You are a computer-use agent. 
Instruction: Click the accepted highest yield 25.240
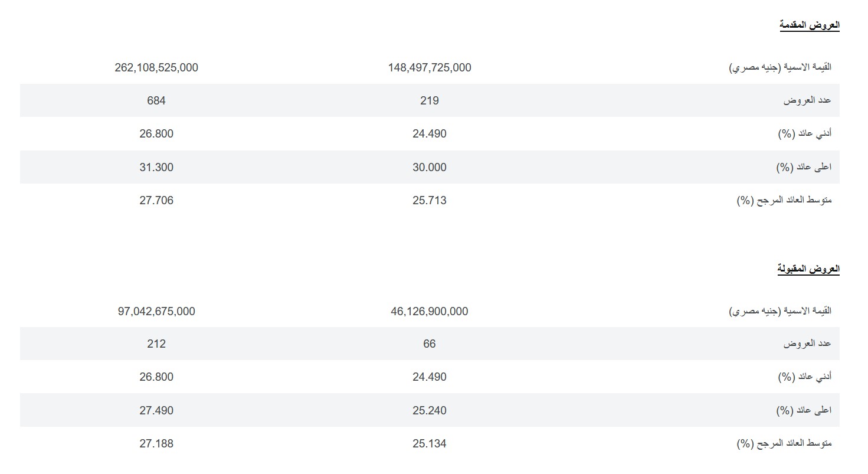click(430, 410)
